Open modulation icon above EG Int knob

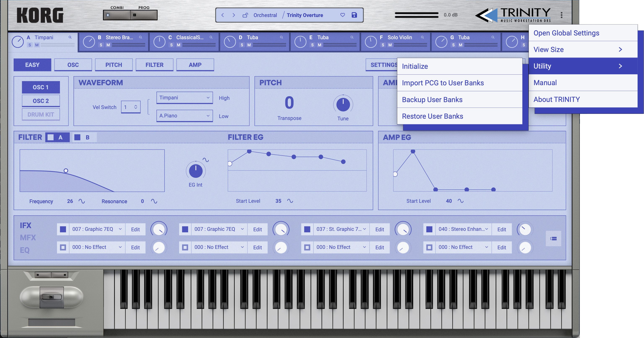pos(206,160)
